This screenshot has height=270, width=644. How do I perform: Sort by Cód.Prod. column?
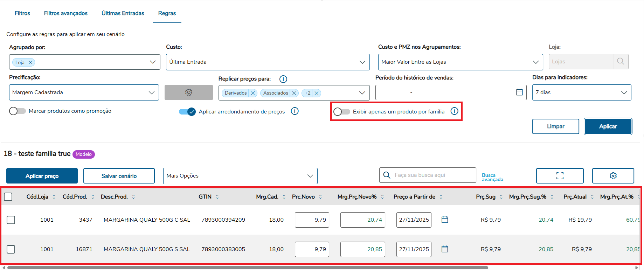93,197
